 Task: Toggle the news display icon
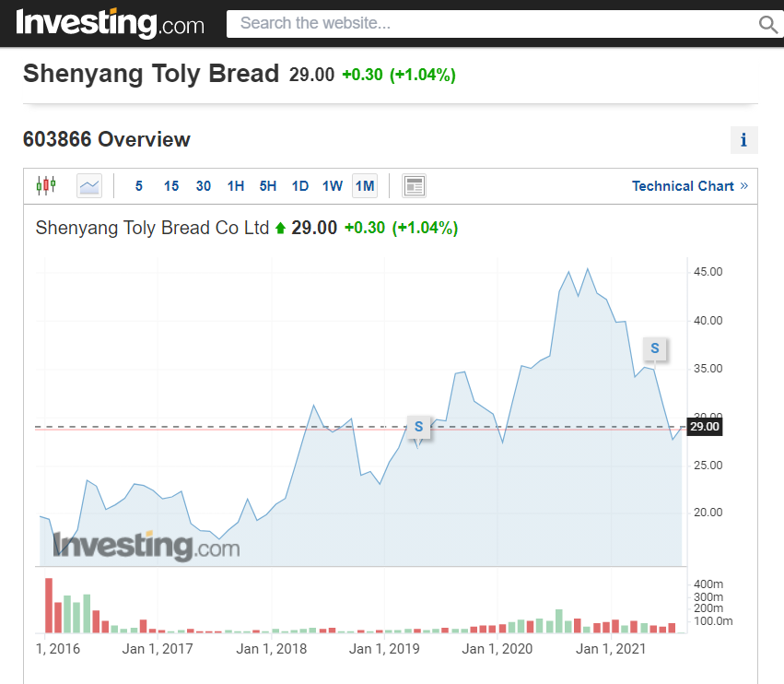[414, 186]
